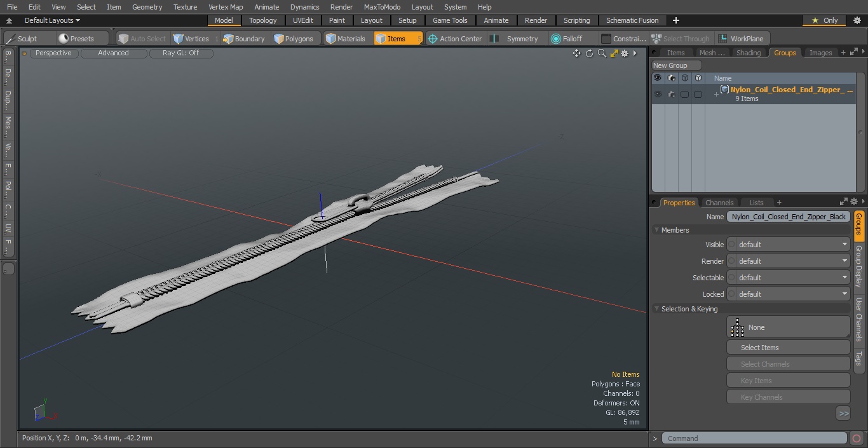Click the Select Items button
Screen dimensions: 868x448
pos(789,348)
